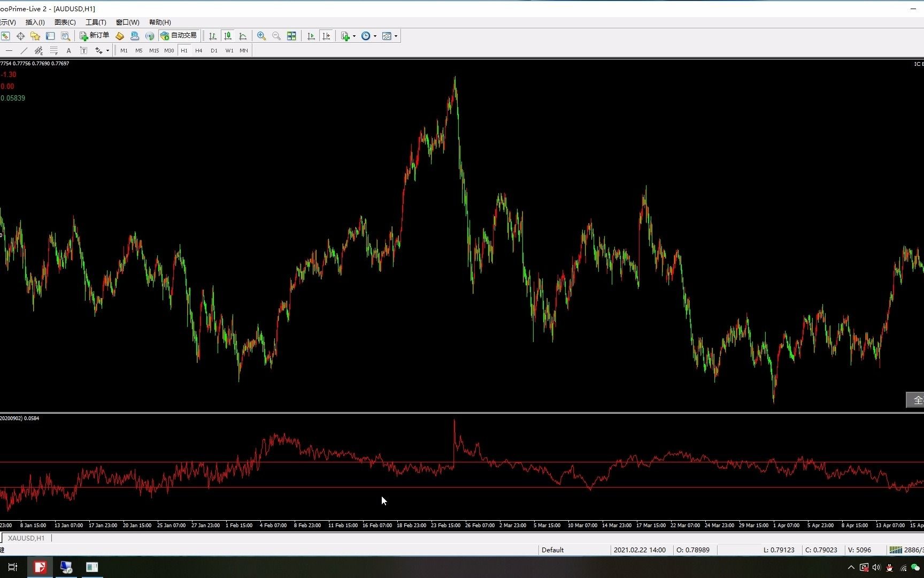Open the WeChat tray icon
The height and width of the screenshot is (578, 924).
(x=915, y=567)
